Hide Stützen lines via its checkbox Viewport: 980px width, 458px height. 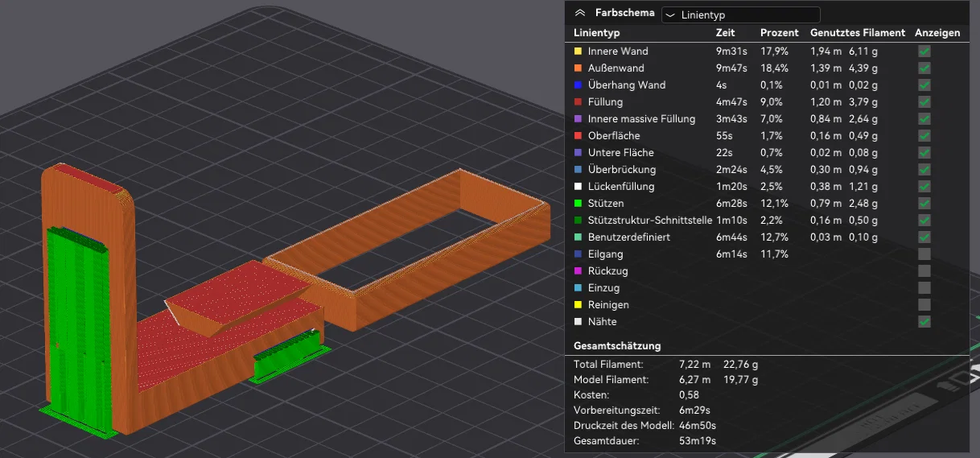coord(924,203)
